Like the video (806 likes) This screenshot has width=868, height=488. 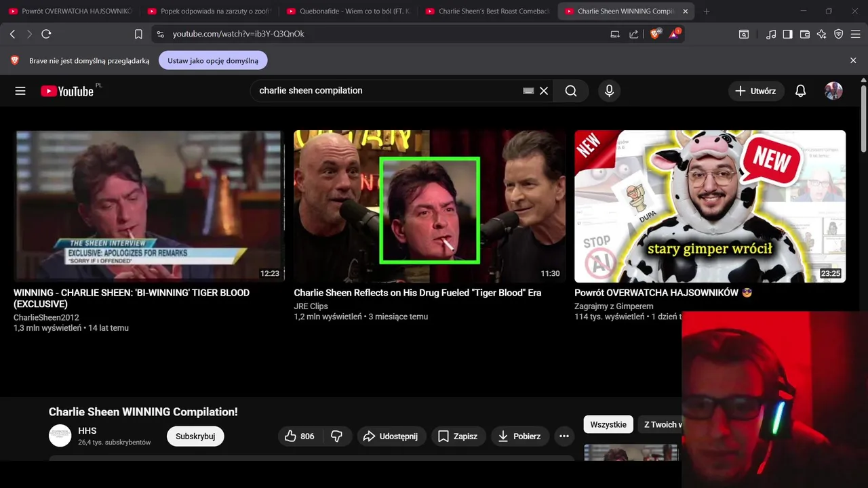[x=300, y=436]
